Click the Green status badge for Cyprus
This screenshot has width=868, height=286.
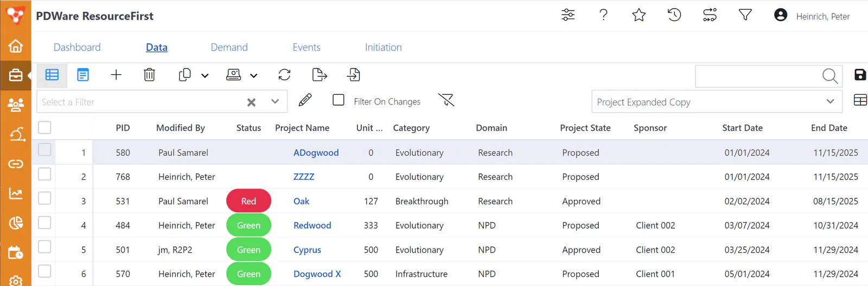pos(248,250)
